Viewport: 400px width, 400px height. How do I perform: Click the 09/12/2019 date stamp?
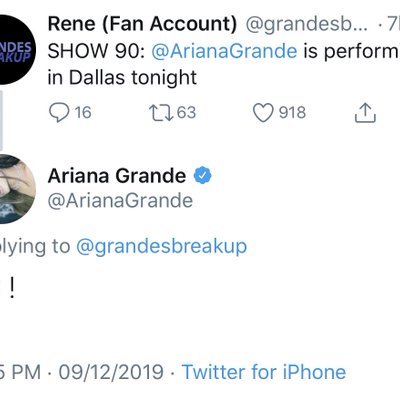point(111,372)
